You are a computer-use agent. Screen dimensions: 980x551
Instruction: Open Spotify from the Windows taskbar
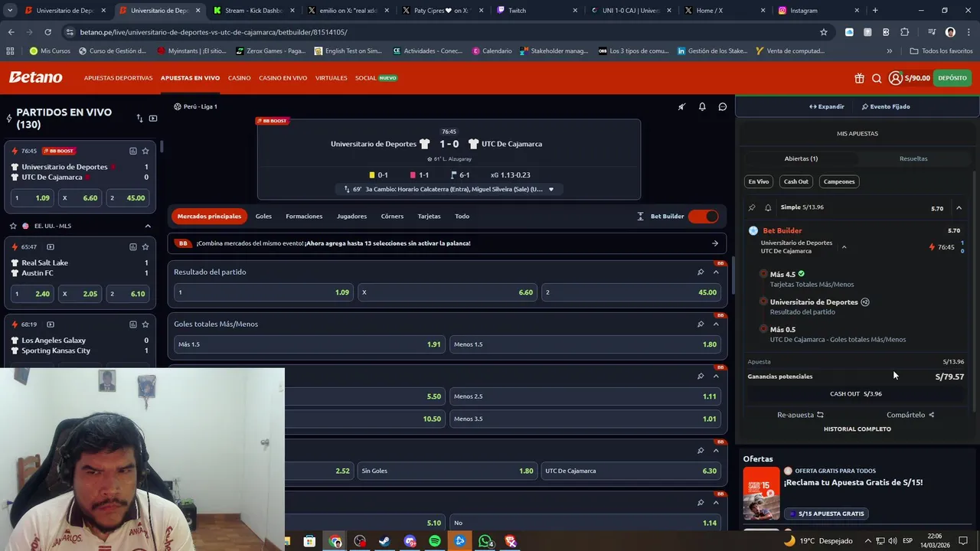tap(434, 542)
